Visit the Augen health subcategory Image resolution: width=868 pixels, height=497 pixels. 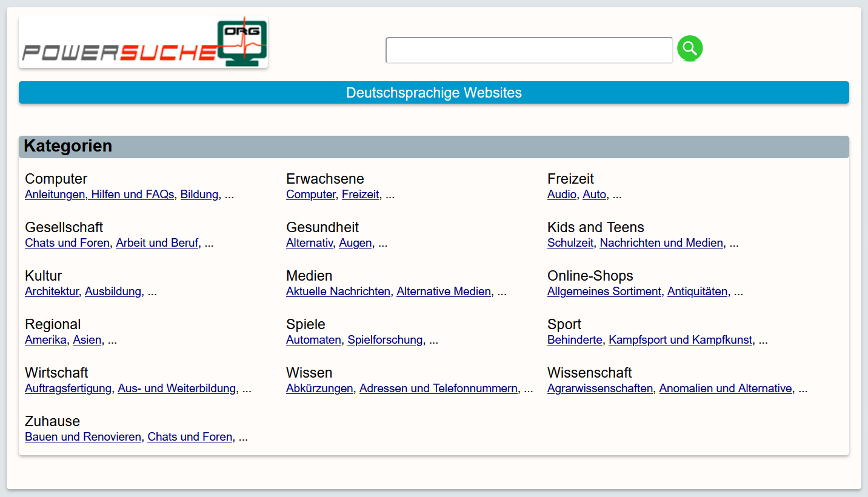[x=355, y=243]
